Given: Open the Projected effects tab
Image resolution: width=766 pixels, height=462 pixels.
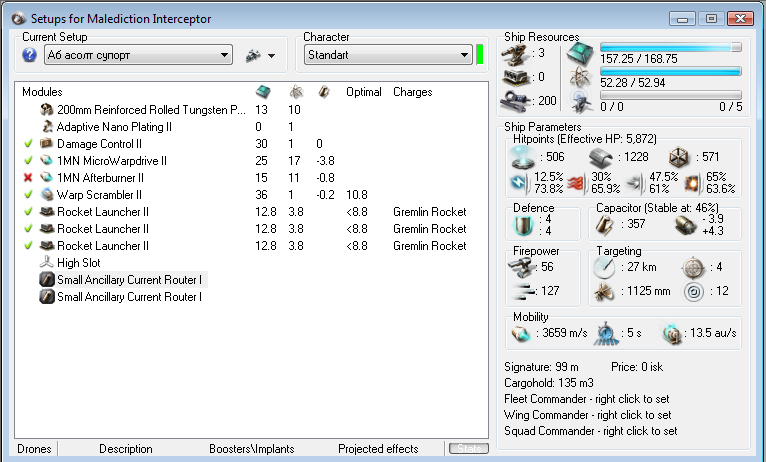Looking at the screenshot, I should click(378, 449).
